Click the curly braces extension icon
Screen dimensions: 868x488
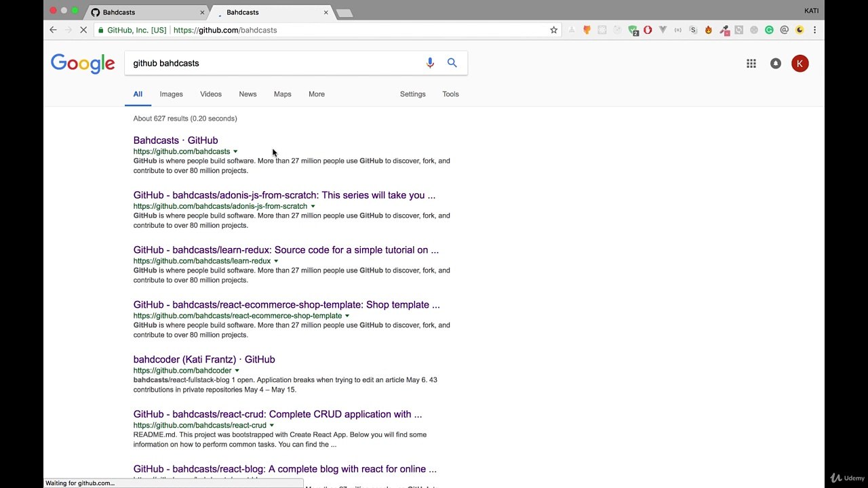[677, 30]
